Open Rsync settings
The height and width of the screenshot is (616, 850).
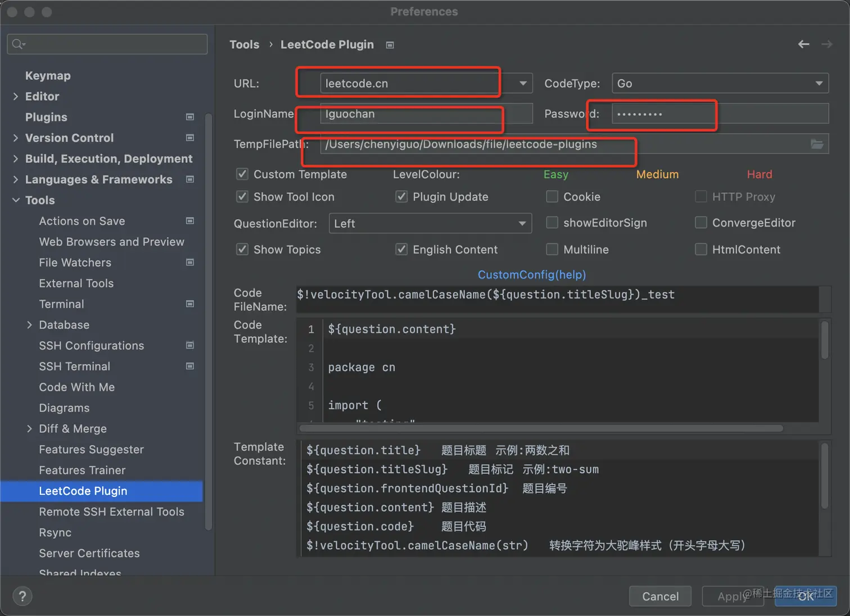(x=55, y=533)
